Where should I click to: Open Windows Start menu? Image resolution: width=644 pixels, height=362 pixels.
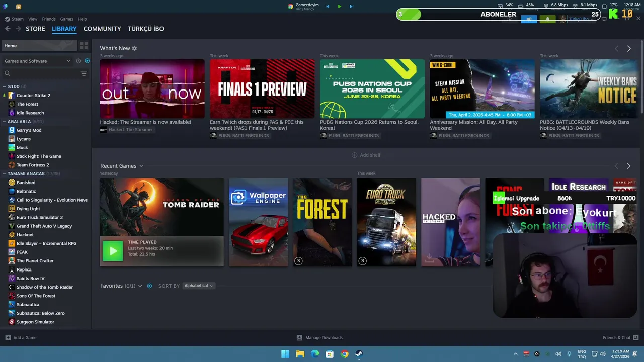pyautogui.click(x=285, y=354)
